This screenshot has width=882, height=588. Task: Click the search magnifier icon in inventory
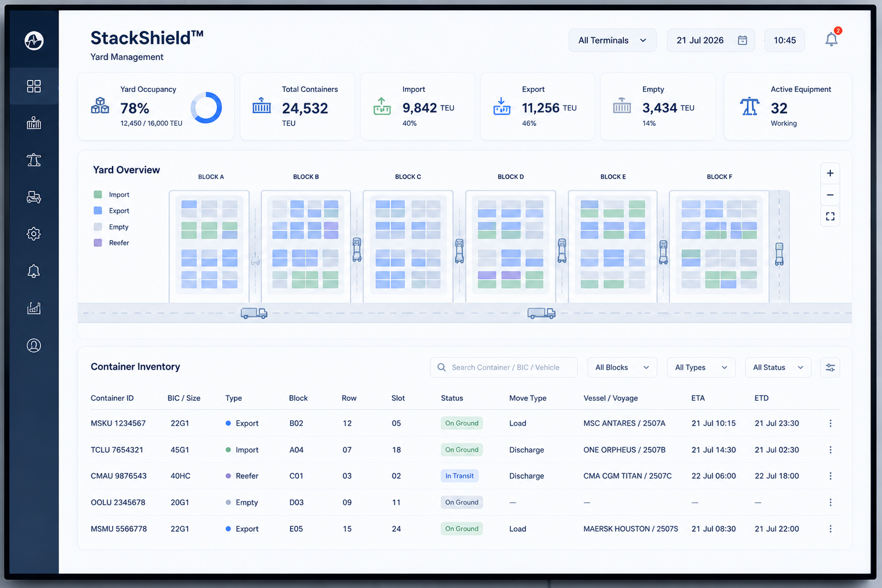pos(441,367)
